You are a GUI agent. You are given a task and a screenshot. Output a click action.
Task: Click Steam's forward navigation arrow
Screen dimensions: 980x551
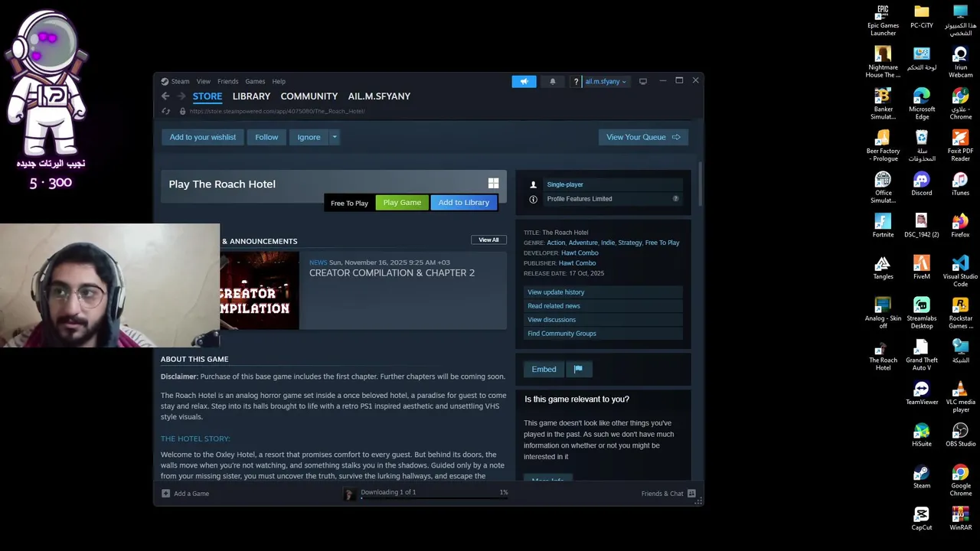point(181,96)
